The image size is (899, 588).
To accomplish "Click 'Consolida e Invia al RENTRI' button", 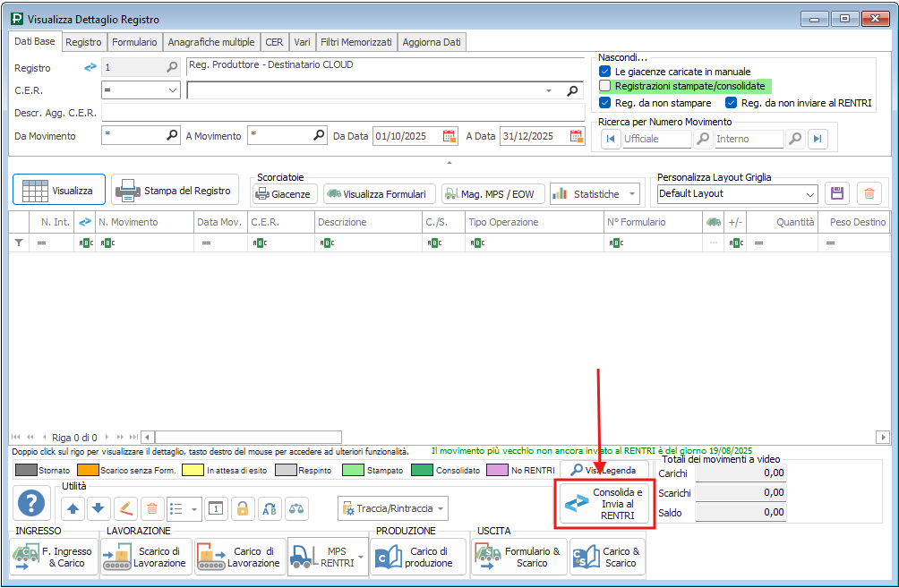I will click(x=606, y=504).
